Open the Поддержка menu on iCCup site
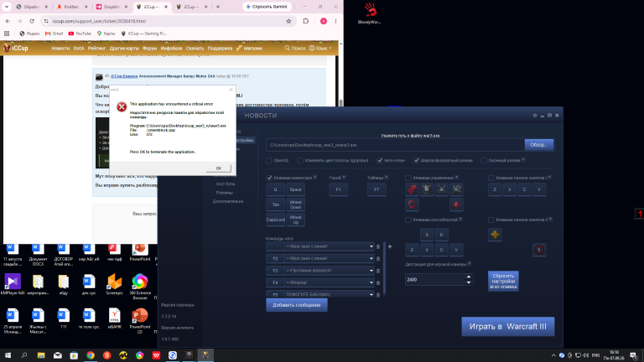Image resolution: width=644 pixels, height=362 pixels. pos(220,48)
